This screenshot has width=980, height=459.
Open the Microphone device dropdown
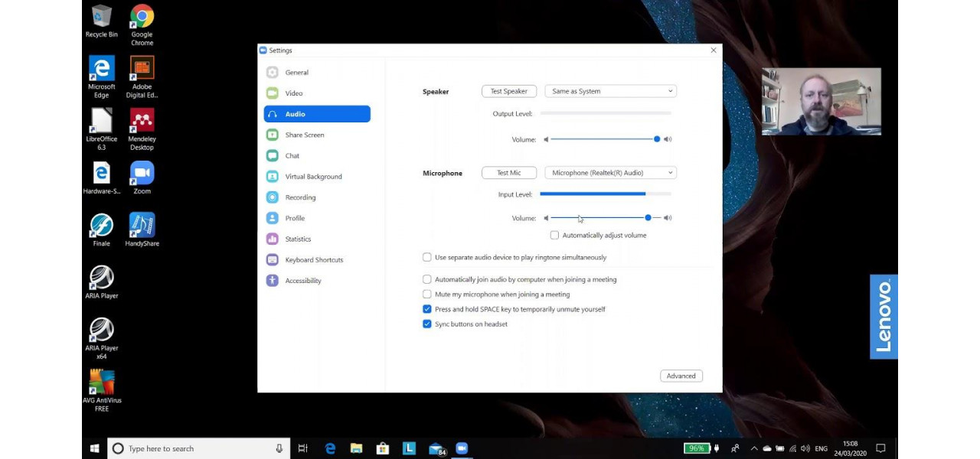[x=610, y=173]
